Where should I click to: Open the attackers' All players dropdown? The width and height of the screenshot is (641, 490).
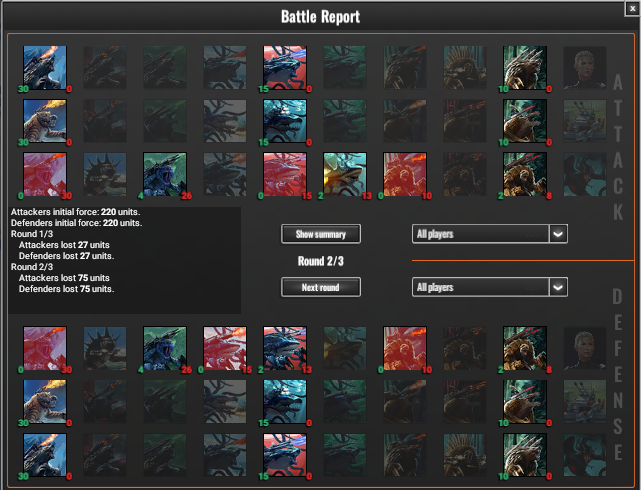[x=490, y=234]
